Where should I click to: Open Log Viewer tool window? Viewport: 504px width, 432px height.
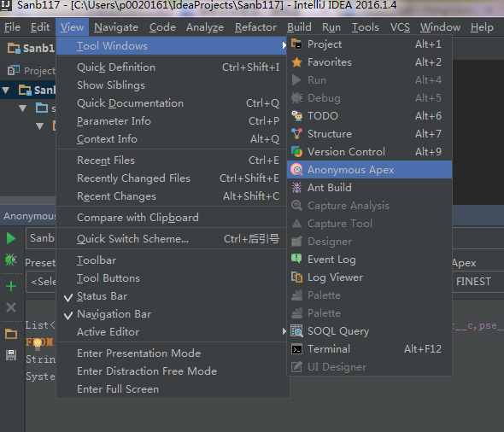(x=369, y=277)
